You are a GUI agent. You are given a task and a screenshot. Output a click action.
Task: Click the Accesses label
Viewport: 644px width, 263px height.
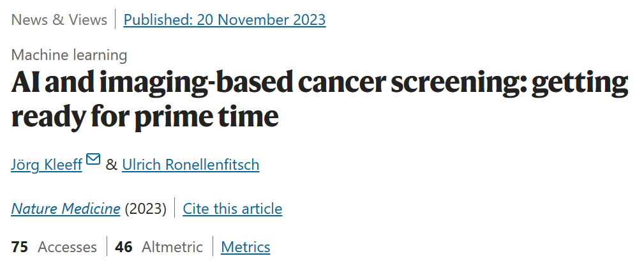68,247
